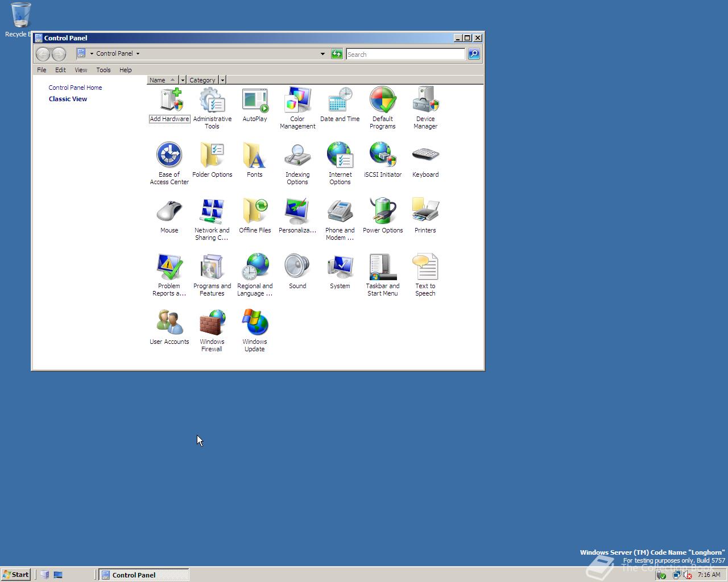The width and height of the screenshot is (728, 582).
Task: Open Problem Reports and Solutions
Action: tap(169, 275)
